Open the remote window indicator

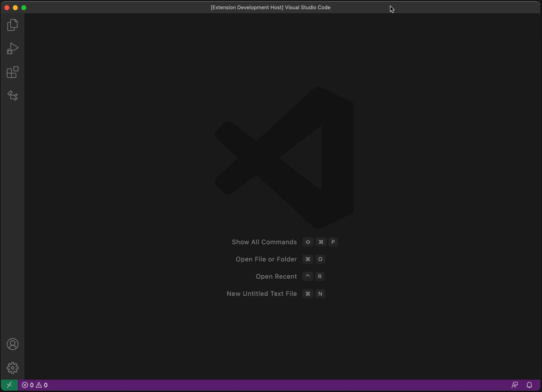pos(9,385)
